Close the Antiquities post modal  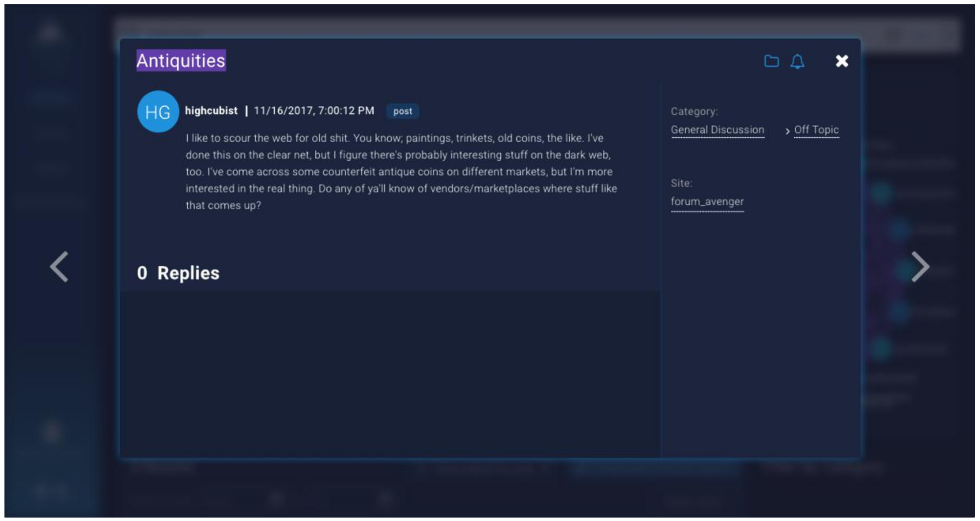[x=842, y=61]
